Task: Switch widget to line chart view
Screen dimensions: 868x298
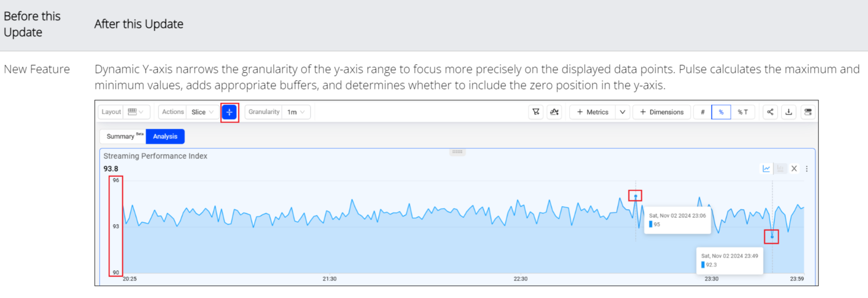Action: 766,169
